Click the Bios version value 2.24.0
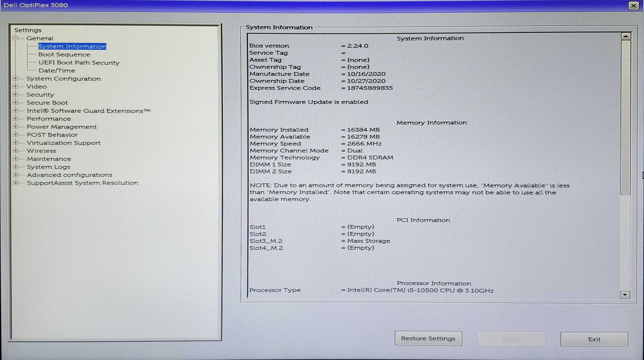This screenshot has height=360, width=644. click(x=358, y=46)
